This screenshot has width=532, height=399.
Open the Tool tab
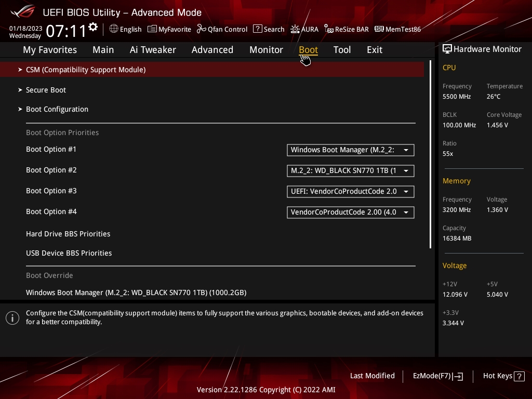(342, 50)
